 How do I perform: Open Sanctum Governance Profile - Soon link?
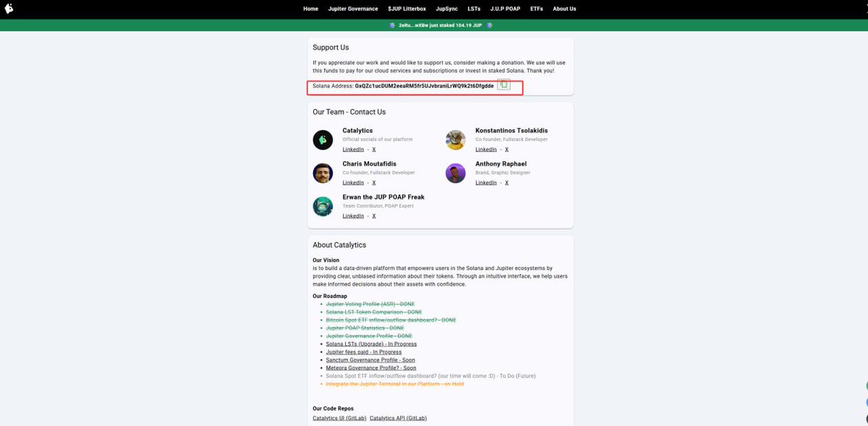click(370, 359)
